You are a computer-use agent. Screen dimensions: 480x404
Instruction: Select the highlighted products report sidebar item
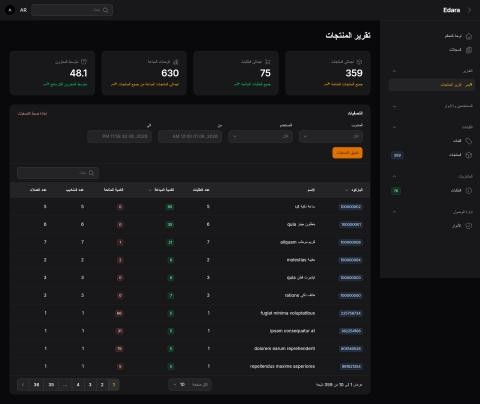(x=431, y=85)
